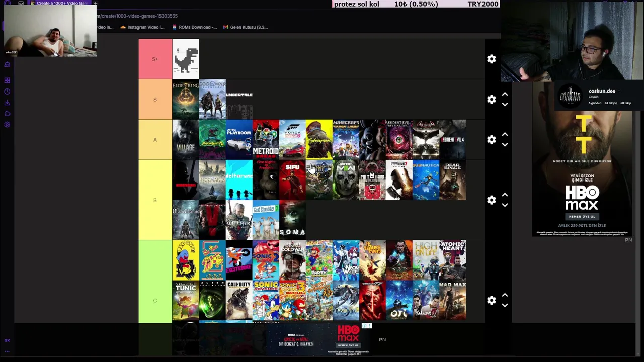This screenshot has width=644, height=362.
Task: Select the Dying Light 2 tile
Action: point(399,180)
